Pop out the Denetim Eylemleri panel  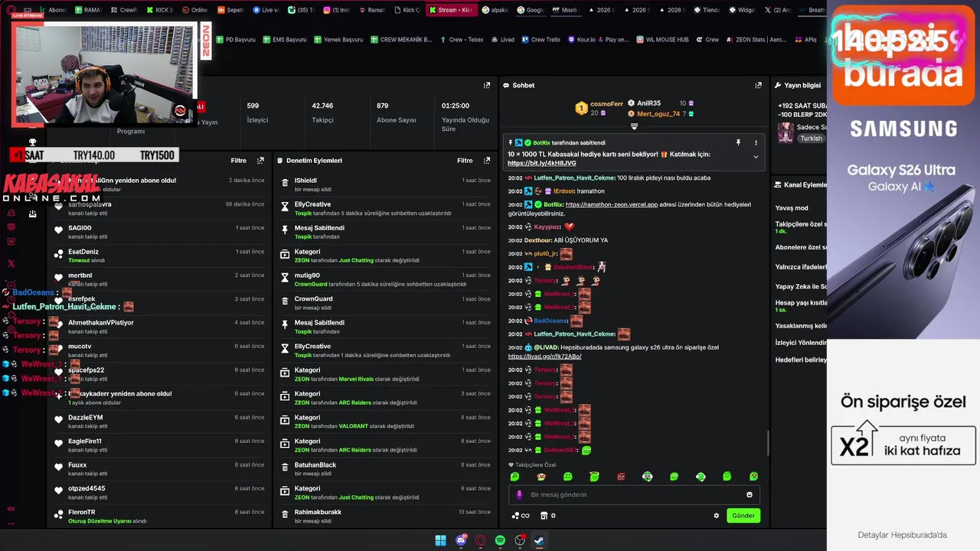(x=486, y=161)
